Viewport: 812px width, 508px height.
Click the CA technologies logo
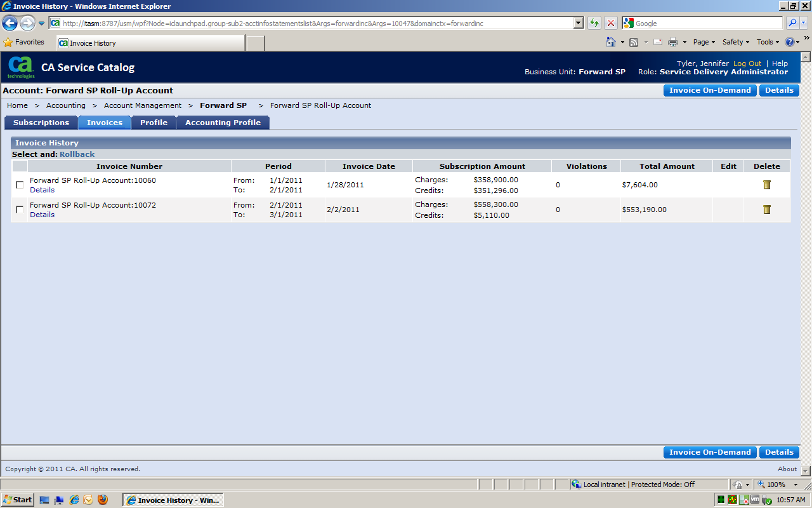coord(21,67)
